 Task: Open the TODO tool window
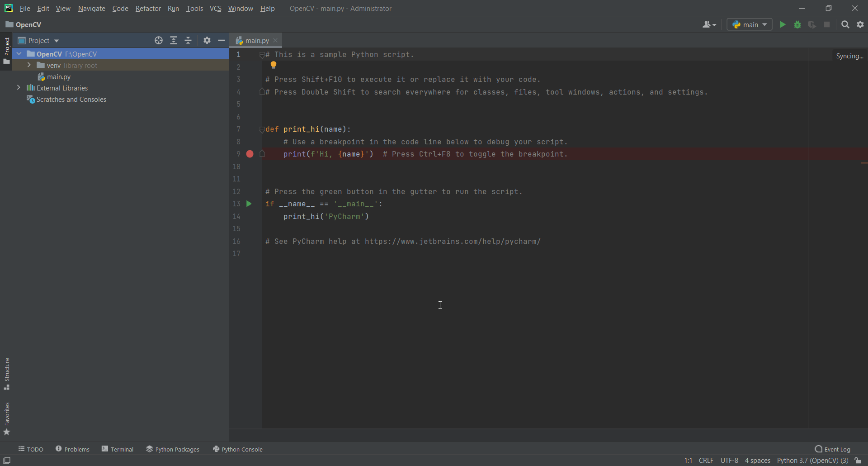[x=31, y=449]
